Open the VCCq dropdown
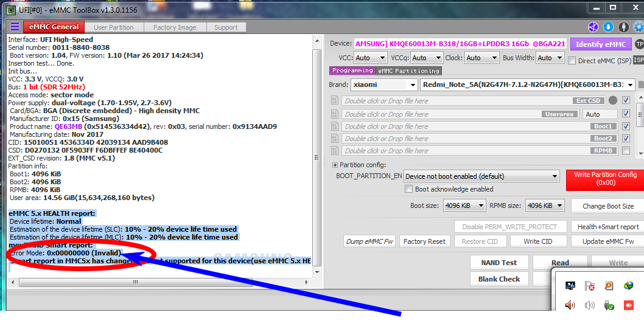The image size is (644, 332). (x=426, y=58)
